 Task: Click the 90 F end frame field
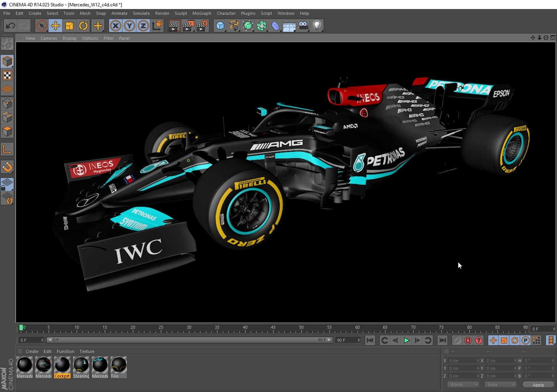(348, 340)
